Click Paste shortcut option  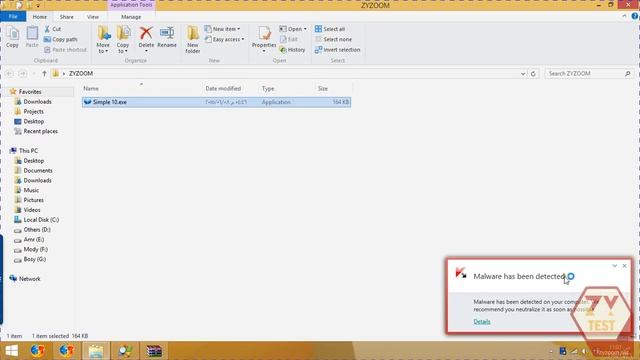coord(65,49)
